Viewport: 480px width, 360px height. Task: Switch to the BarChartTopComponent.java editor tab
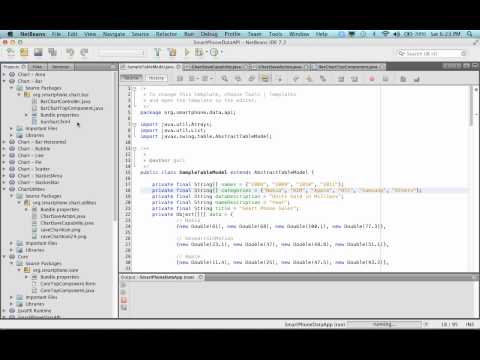click(348, 67)
